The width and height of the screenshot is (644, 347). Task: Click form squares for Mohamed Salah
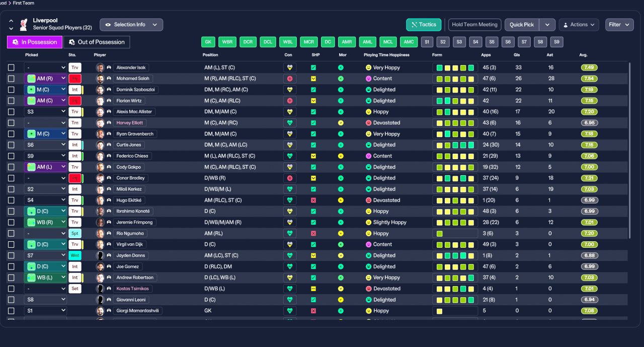(x=455, y=79)
